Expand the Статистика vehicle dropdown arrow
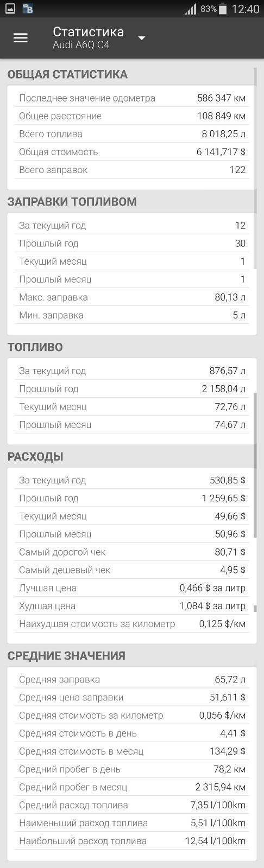 click(x=141, y=38)
